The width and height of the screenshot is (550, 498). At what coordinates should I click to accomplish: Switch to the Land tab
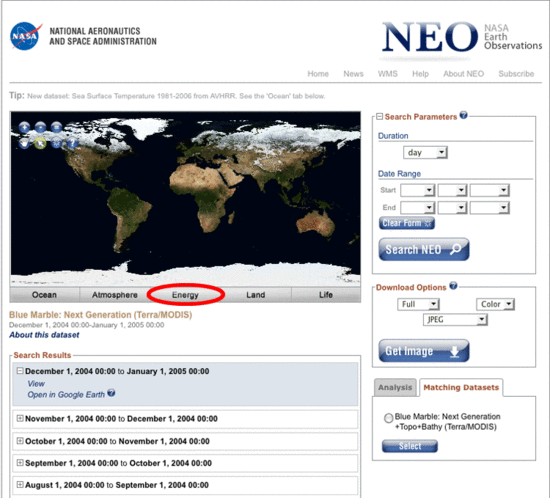(x=255, y=295)
